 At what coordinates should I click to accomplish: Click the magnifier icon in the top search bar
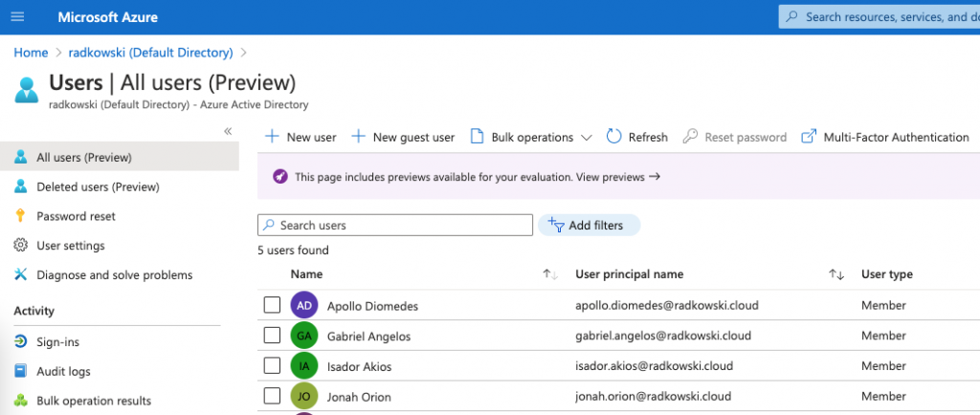click(791, 17)
